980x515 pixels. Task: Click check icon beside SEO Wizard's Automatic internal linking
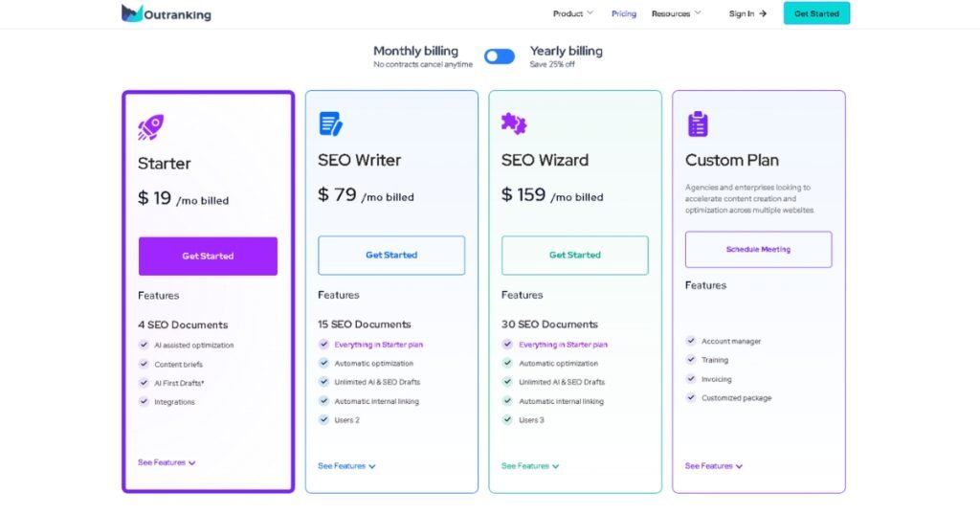[507, 401]
